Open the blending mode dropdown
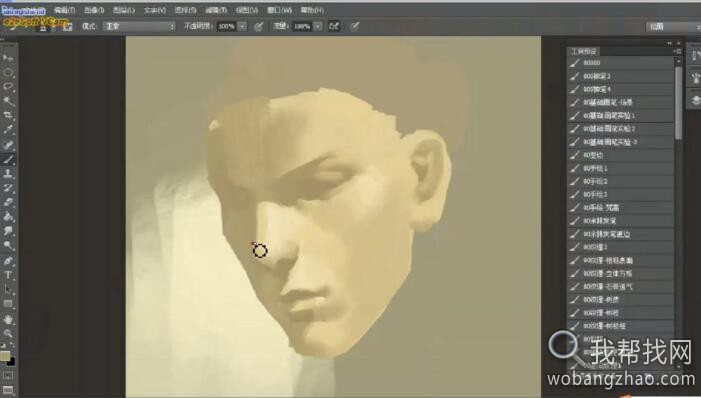 (139, 26)
